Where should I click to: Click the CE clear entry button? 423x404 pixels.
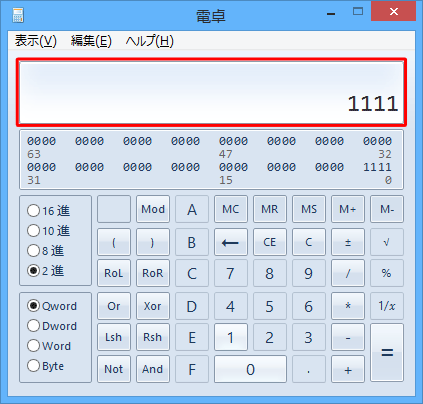click(270, 242)
